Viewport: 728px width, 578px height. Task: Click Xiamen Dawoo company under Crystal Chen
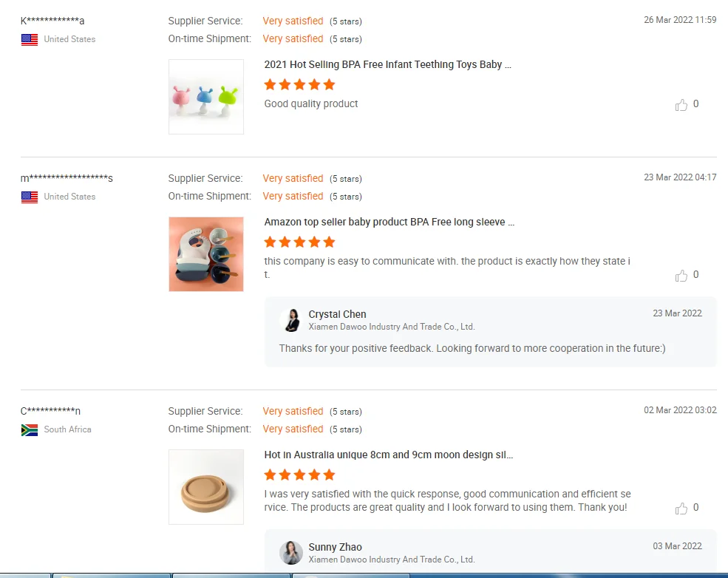pyautogui.click(x=391, y=327)
